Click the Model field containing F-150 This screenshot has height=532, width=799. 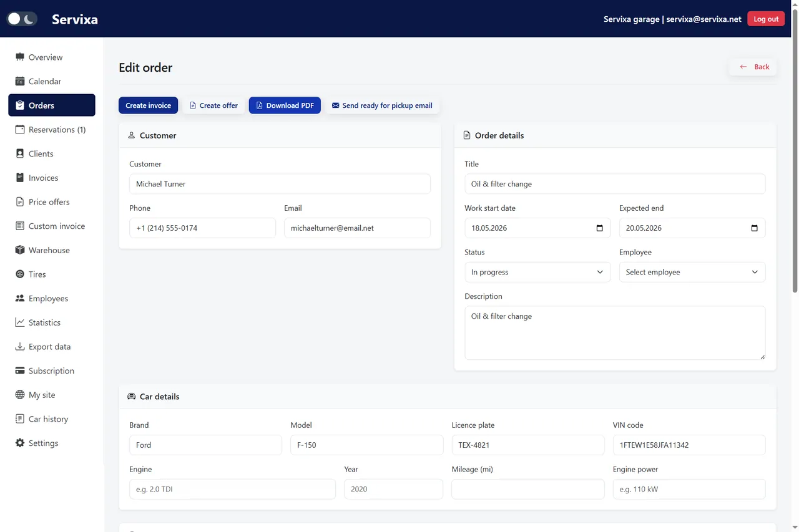(367, 445)
